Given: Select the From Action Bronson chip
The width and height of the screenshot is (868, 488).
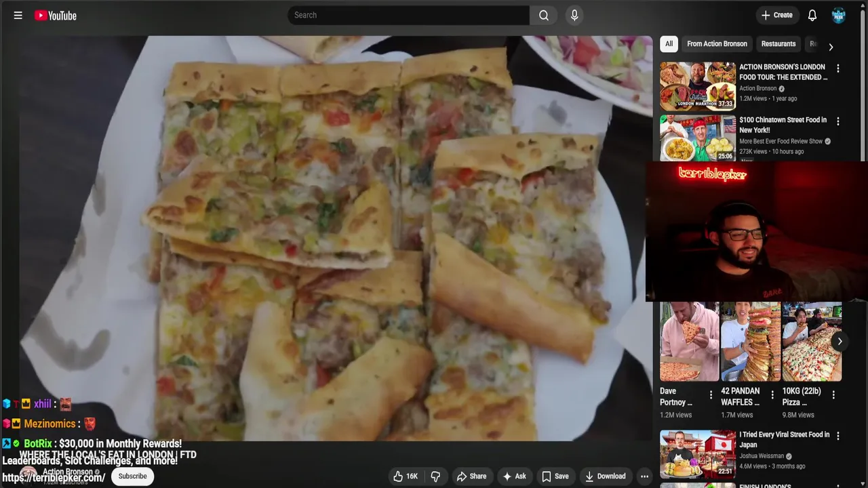Looking at the screenshot, I should (717, 43).
